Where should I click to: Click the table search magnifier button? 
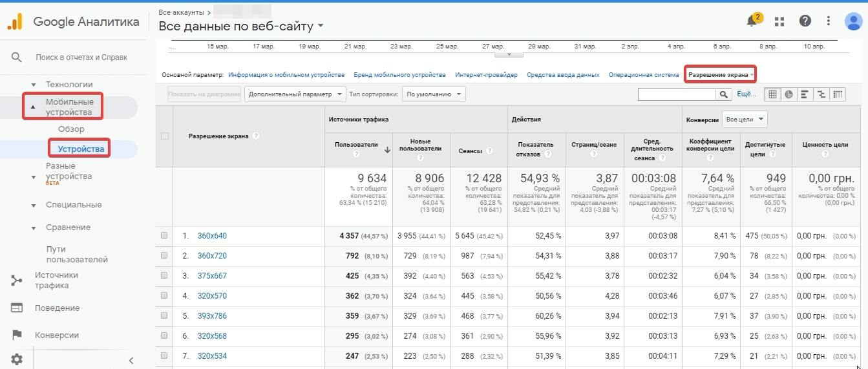click(724, 94)
